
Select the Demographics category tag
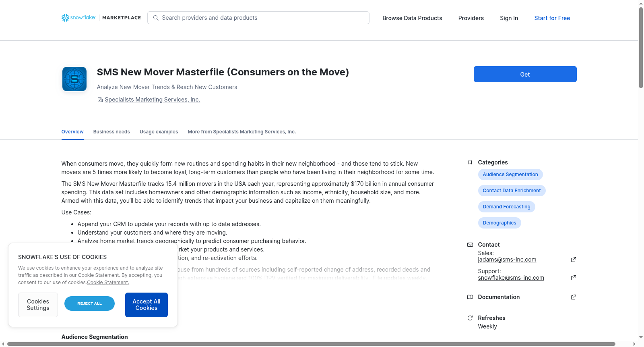[499, 223]
